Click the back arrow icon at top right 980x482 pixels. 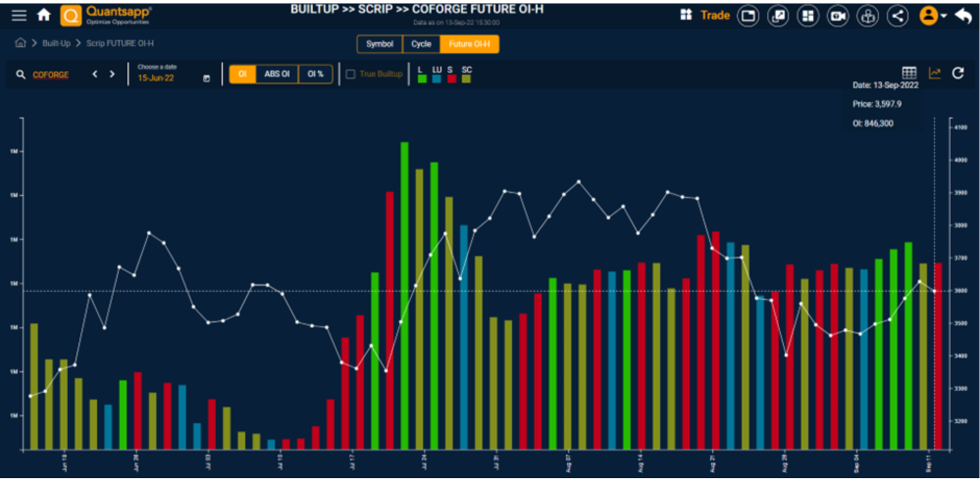point(964,15)
